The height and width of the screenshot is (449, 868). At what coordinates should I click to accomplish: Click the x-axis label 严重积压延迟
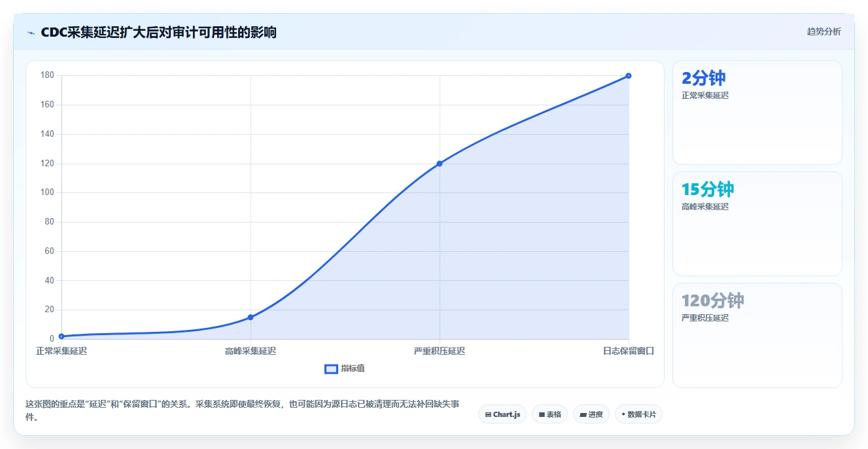tap(440, 351)
